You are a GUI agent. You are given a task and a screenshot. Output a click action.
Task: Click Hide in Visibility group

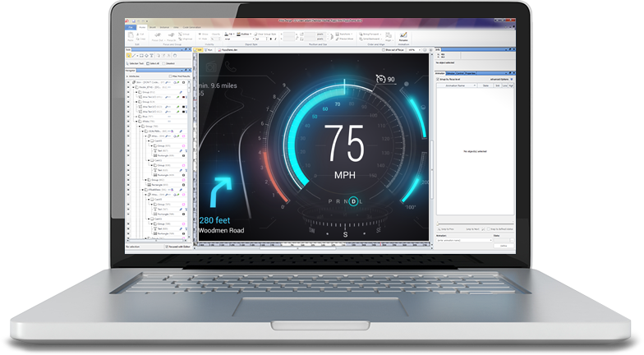202,39
